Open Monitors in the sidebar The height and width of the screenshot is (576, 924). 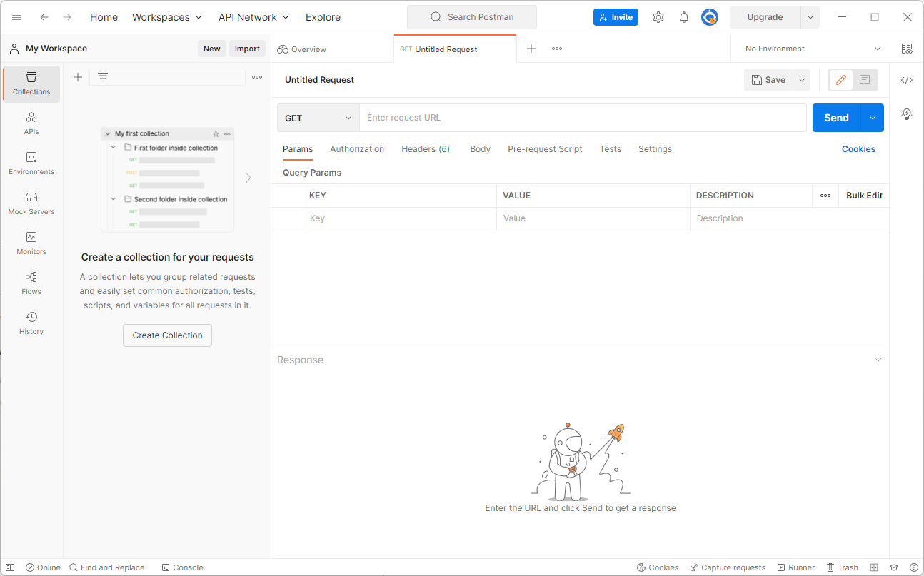(x=31, y=243)
